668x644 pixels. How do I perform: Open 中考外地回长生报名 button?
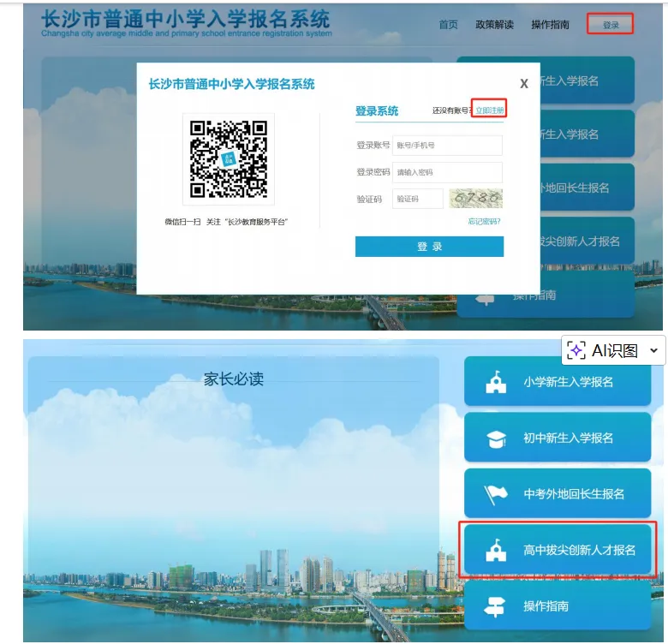(558, 493)
